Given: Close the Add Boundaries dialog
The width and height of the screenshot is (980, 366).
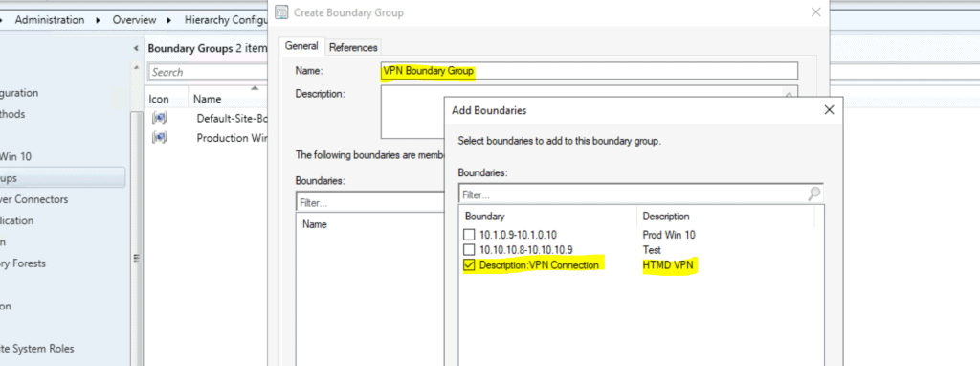Looking at the screenshot, I should 829,110.
